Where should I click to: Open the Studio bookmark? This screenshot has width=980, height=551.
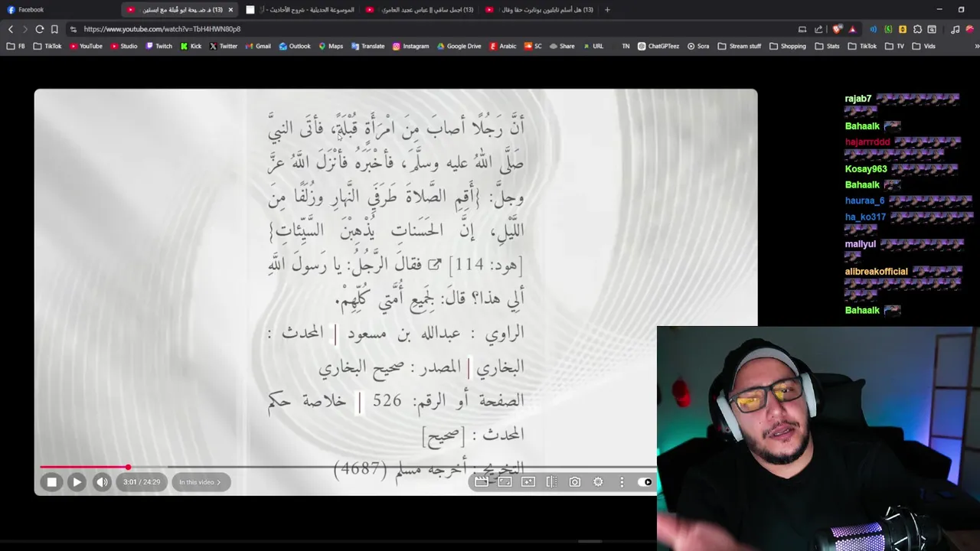(x=124, y=46)
